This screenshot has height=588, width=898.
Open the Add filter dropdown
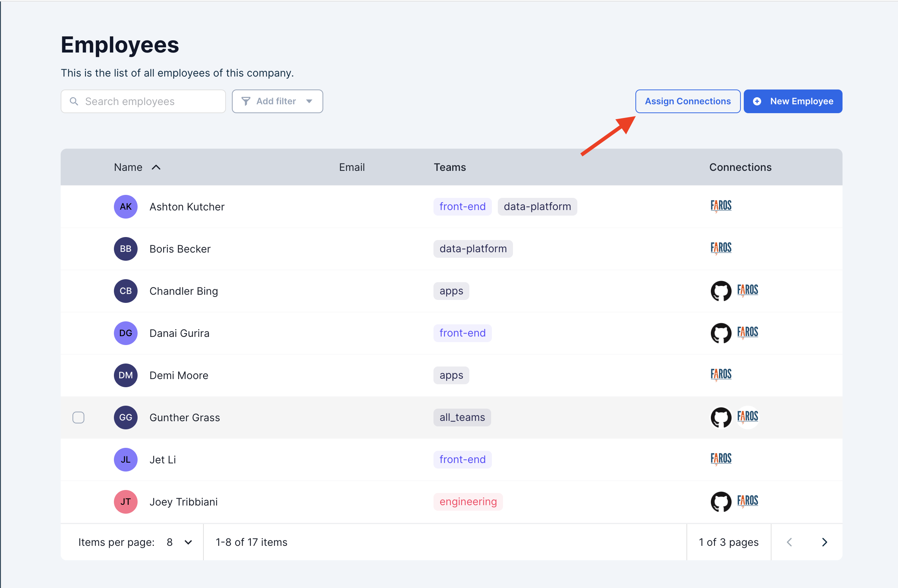pos(277,101)
